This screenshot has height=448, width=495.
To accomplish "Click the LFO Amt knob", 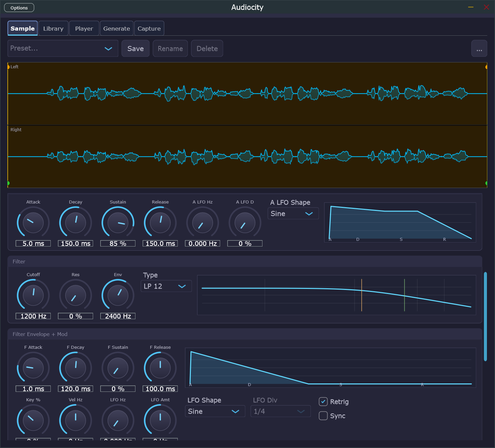I will (x=160, y=420).
